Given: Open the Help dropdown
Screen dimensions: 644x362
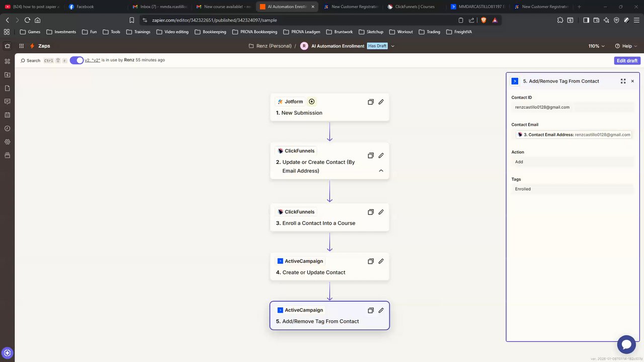Looking at the screenshot, I should 626,46.
